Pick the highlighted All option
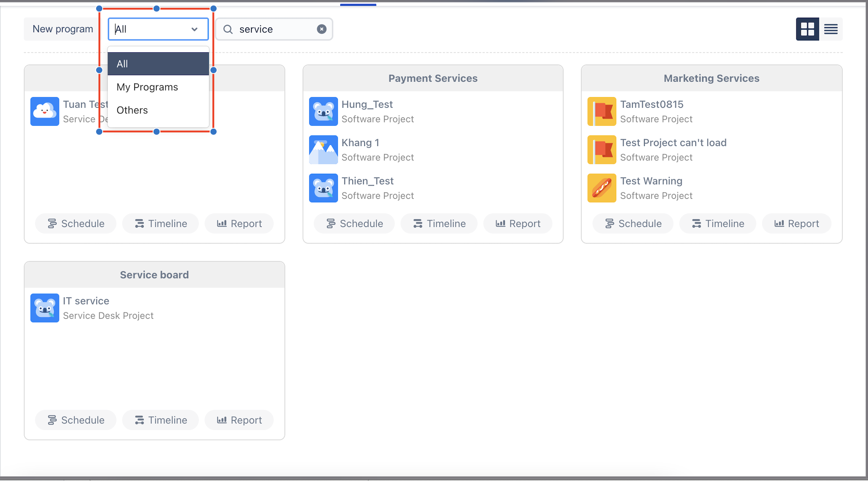This screenshot has width=868, height=481. point(158,64)
